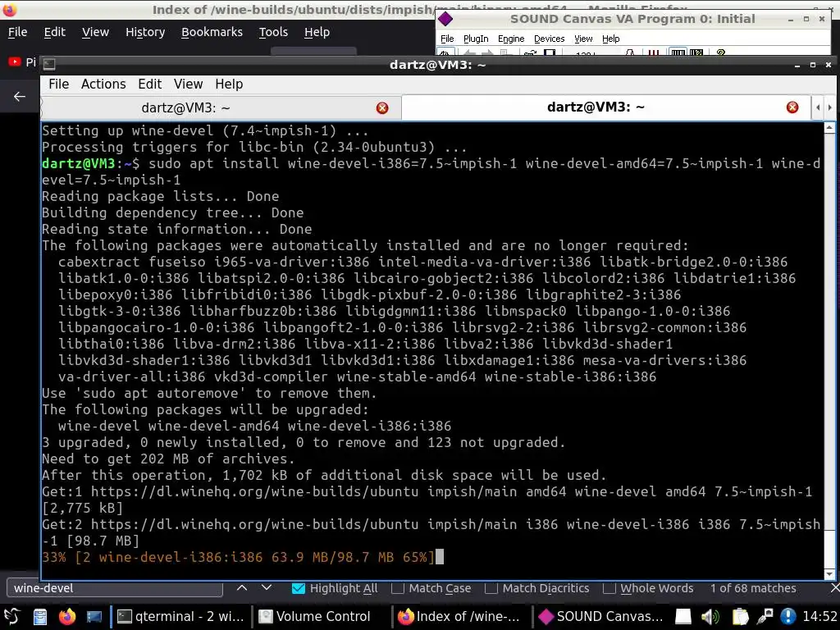Click the tab bar's right scroll arrow
The height and width of the screenshot is (630, 840).
(830, 107)
